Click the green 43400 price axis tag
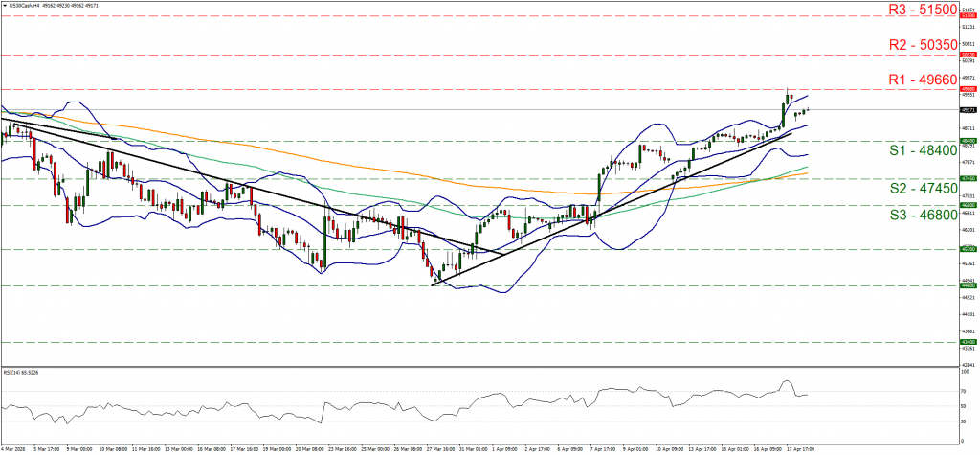This screenshot has height=455, width=980. point(969,341)
